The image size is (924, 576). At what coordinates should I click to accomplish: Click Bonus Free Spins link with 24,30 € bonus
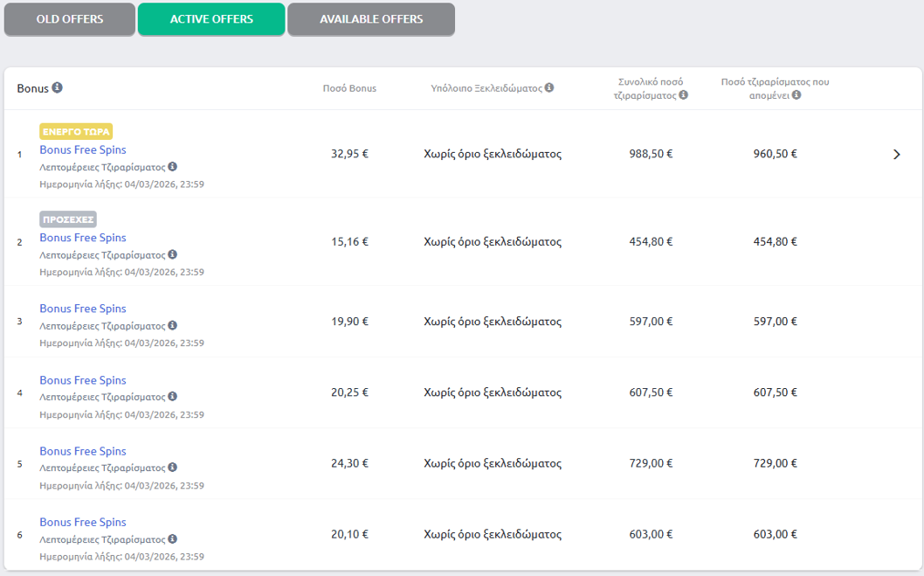pyautogui.click(x=83, y=451)
